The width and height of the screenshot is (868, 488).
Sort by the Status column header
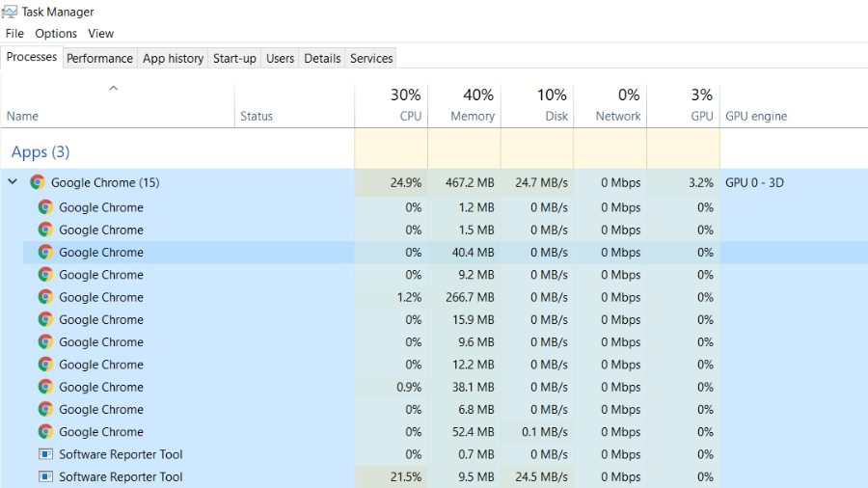click(294, 106)
